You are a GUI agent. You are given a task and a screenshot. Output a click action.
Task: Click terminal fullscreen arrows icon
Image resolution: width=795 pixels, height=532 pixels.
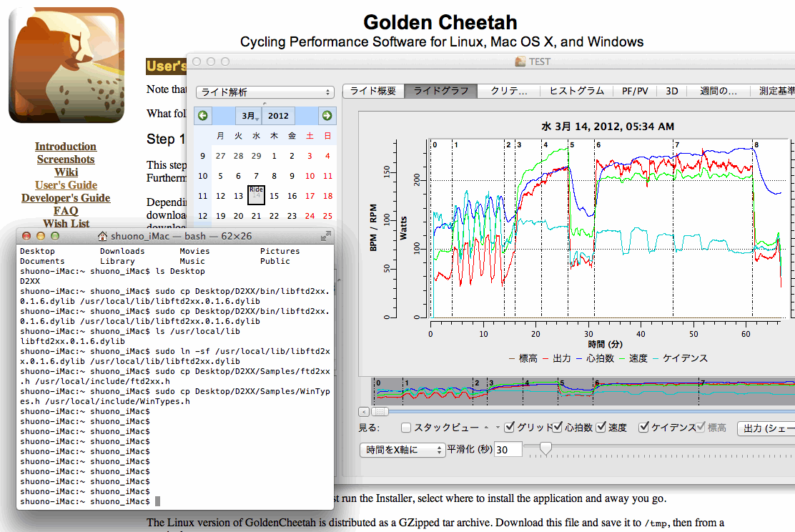coord(326,236)
